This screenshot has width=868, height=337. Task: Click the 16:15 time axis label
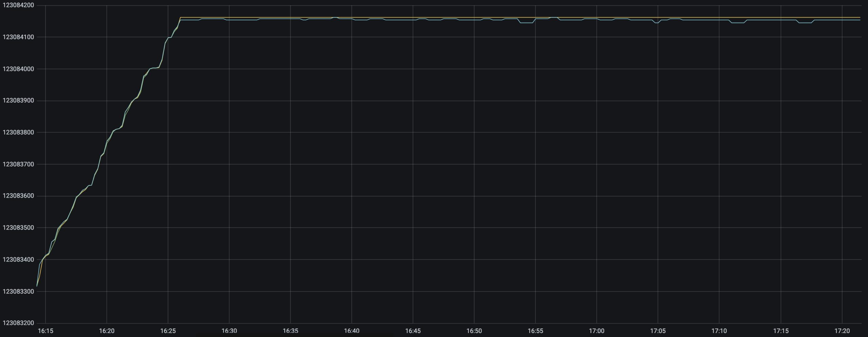45,331
